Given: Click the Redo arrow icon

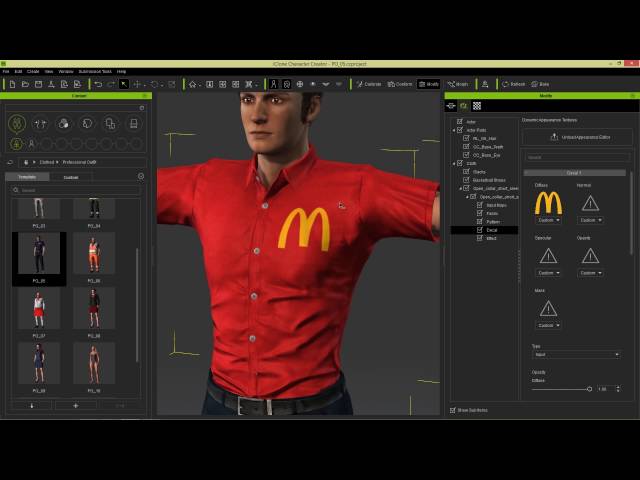Looking at the screenshot, I should tap(111, 84).
